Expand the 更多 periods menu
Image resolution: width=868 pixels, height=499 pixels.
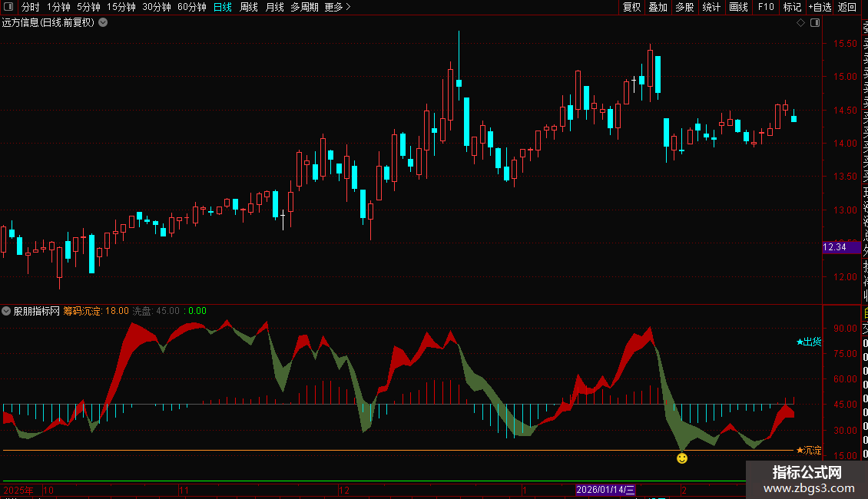pos(337,7)
